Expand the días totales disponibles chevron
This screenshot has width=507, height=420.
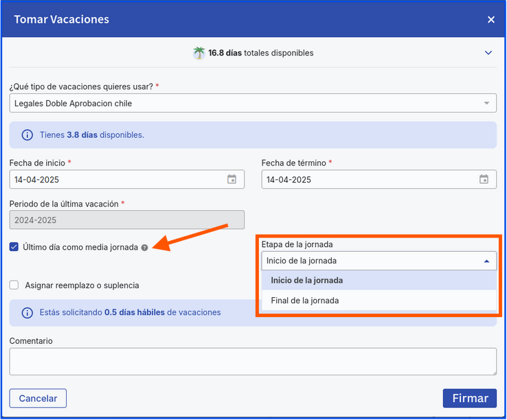click(x=488, y=53)
